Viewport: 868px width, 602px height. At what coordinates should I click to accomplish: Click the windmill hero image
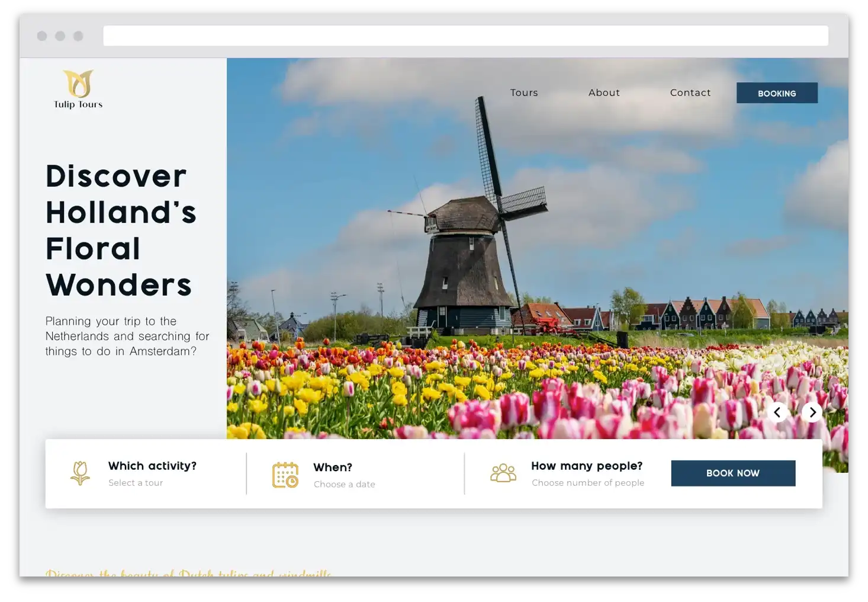[474, 267]
